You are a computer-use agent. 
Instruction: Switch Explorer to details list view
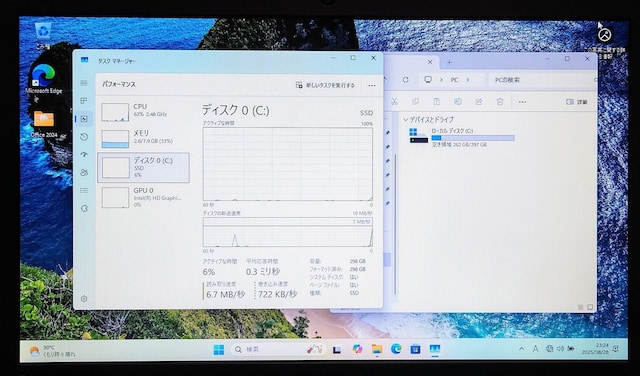coord(580,307)
